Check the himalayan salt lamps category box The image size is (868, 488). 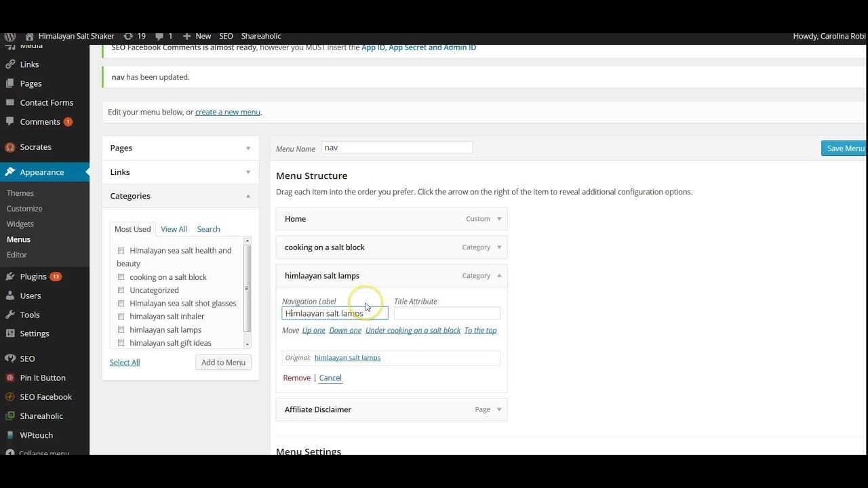pos(121,330)
